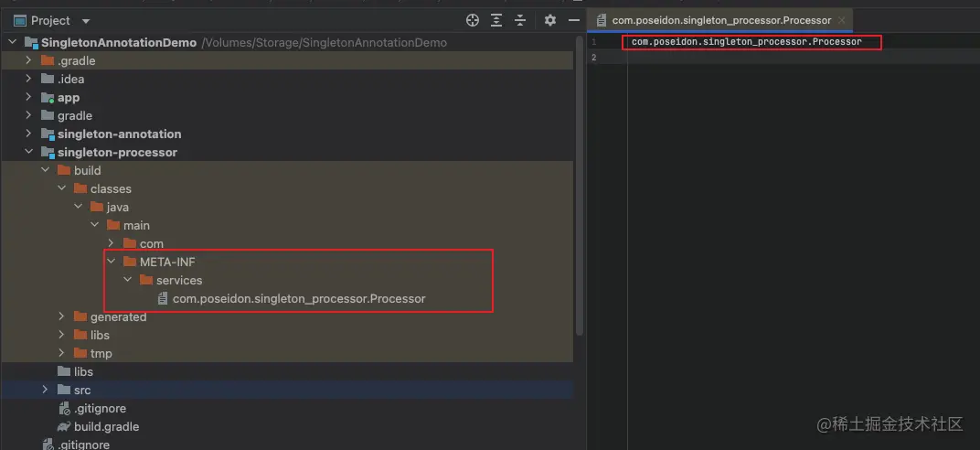Open the Project panel settings gear

tap(550, 21)
